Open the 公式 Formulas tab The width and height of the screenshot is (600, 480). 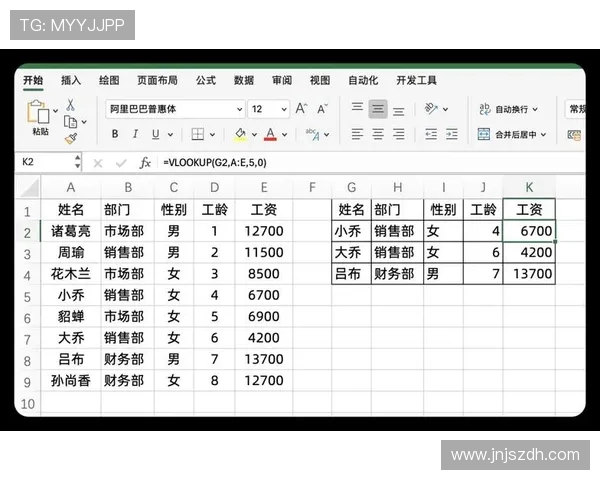pyautogui.click(x=206, y=80)
